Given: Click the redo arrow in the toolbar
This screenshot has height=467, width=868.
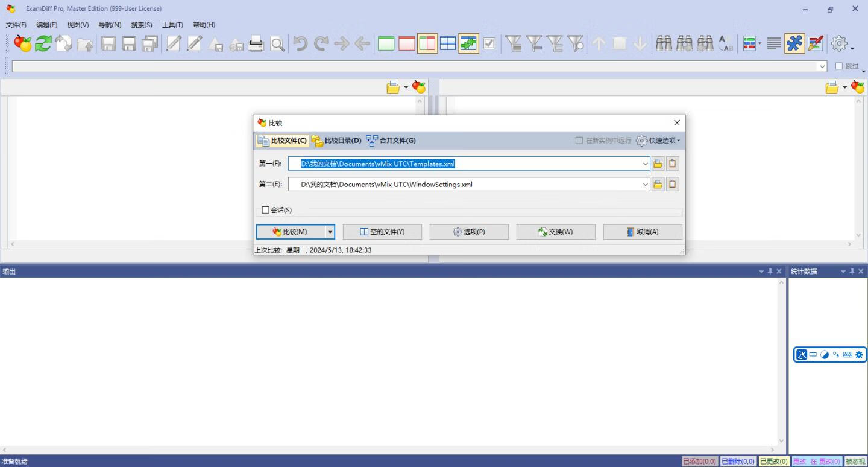Looking at the screenshot, I should click(x=321, y=43).
